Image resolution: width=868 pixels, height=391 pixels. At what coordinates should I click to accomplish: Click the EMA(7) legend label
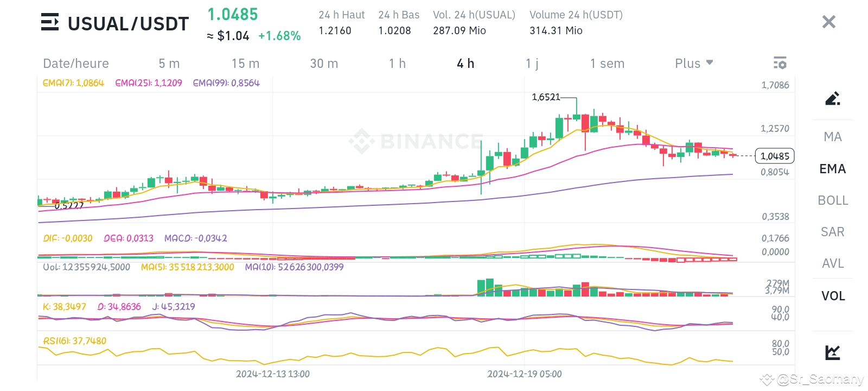[73, 83]
